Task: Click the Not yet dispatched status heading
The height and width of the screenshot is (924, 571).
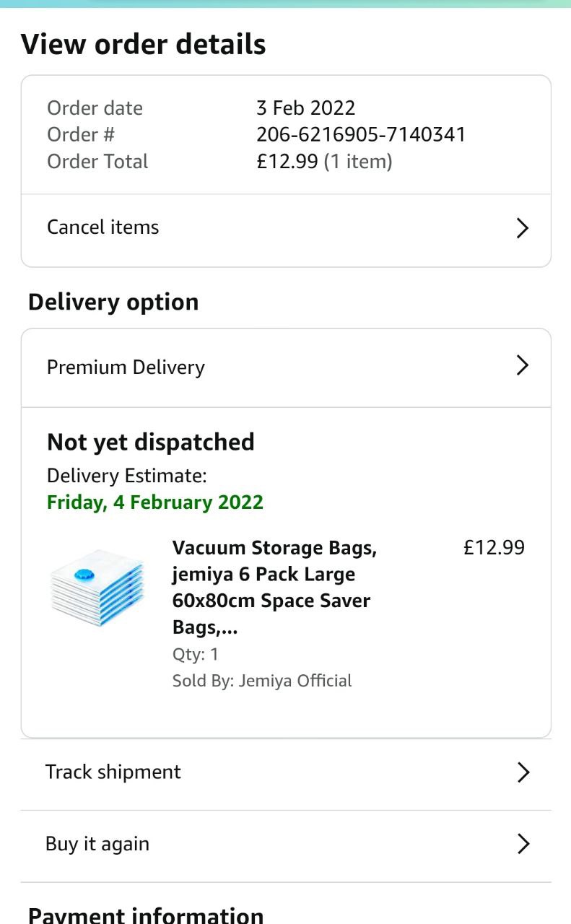Action: point(151,442)
